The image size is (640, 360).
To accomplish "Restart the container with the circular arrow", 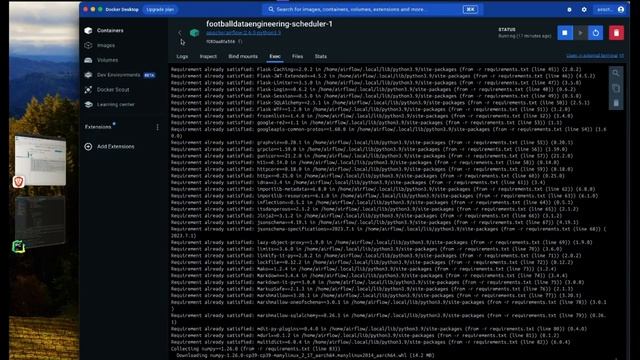I will point(596,33).
